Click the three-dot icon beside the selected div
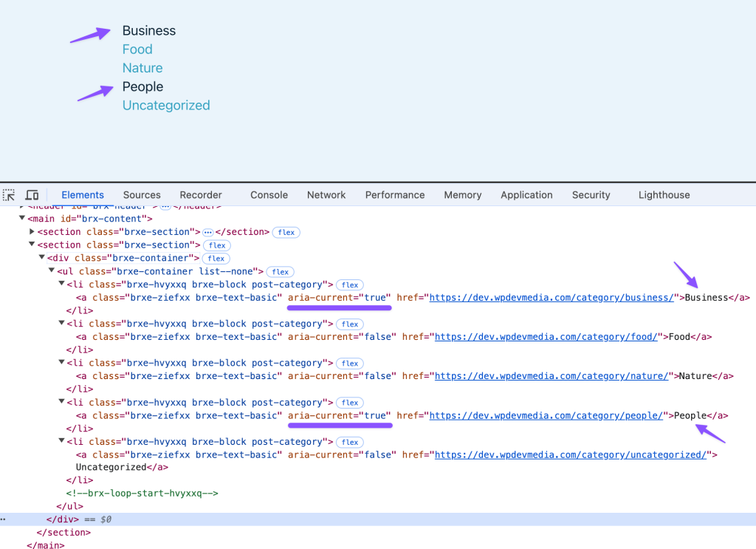This screenshot has height=549, width=756. [x=4, y=519]
